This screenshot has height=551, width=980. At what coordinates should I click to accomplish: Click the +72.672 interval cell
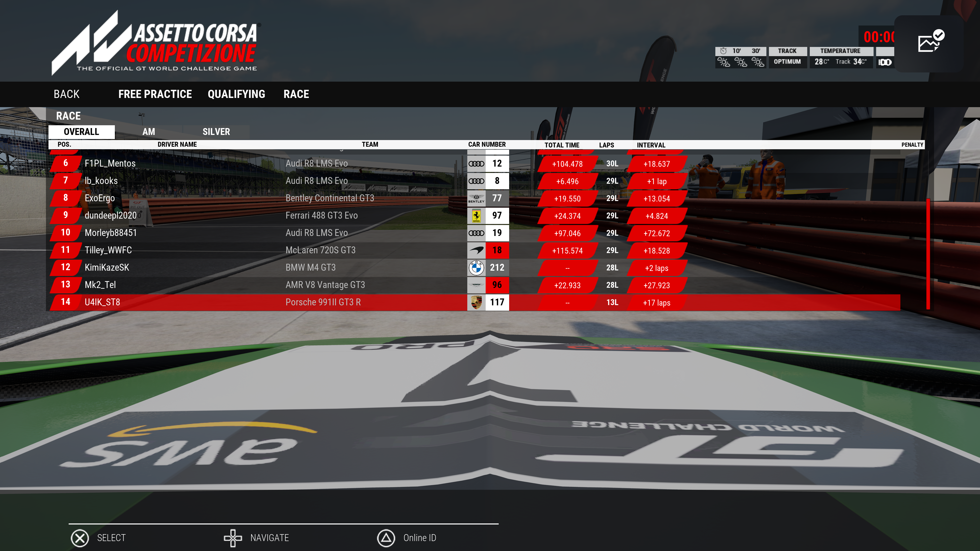point(657,233)
